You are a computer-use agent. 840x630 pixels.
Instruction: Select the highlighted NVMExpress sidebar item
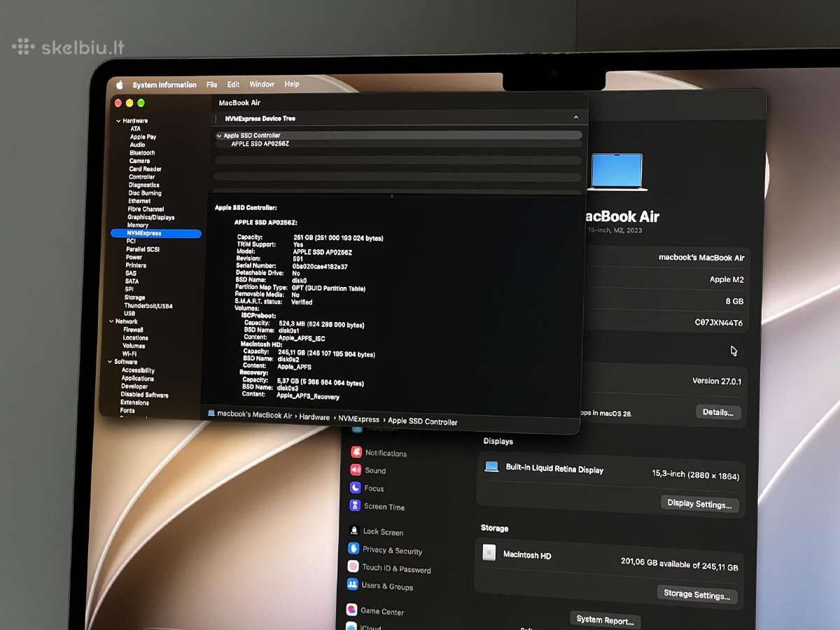[x=156, y=233]
